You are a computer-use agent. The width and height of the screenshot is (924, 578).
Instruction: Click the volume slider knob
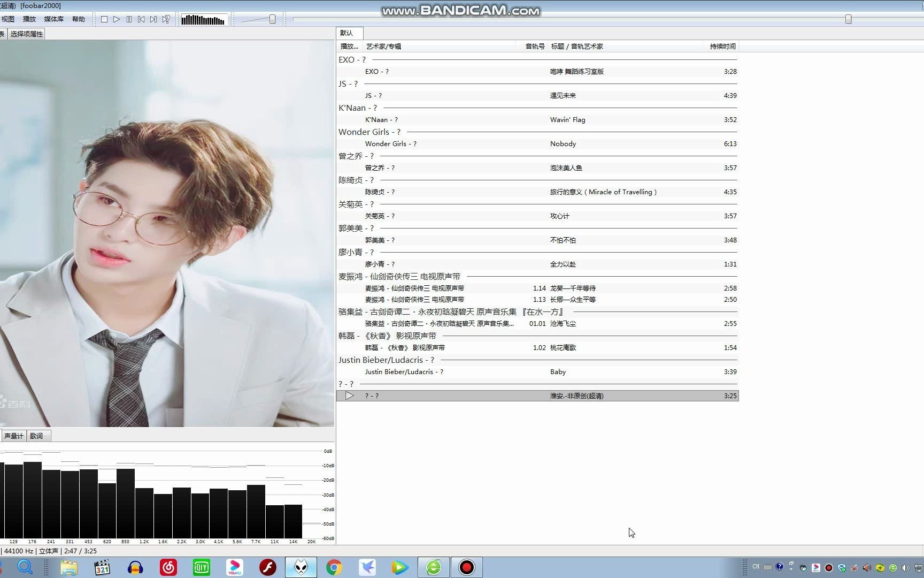coord(273,19)
